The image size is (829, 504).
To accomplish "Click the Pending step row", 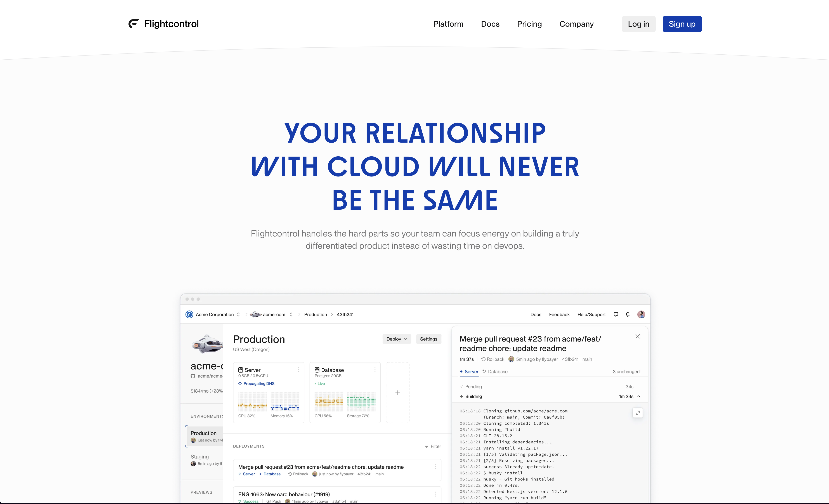I will 549,387.
